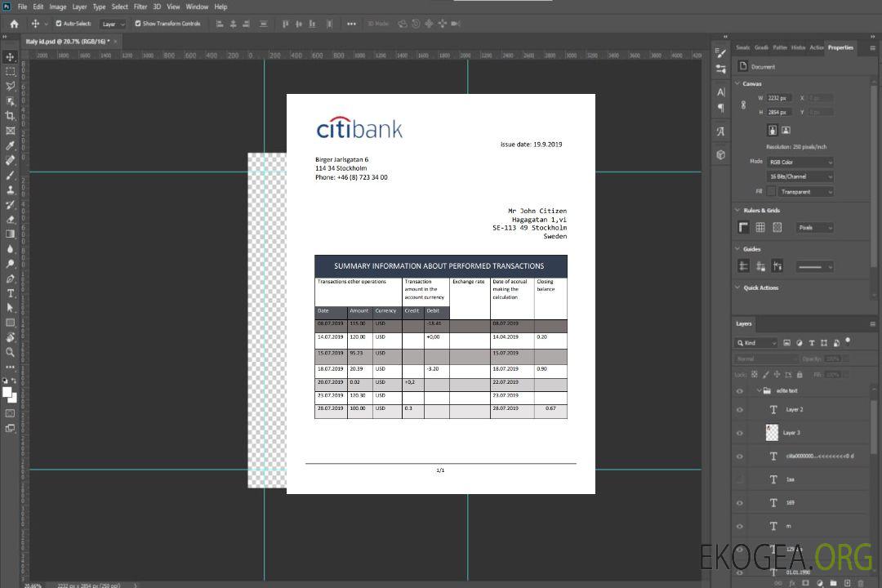
Task: Hide the '169' text layer eye
Action: 740,503
